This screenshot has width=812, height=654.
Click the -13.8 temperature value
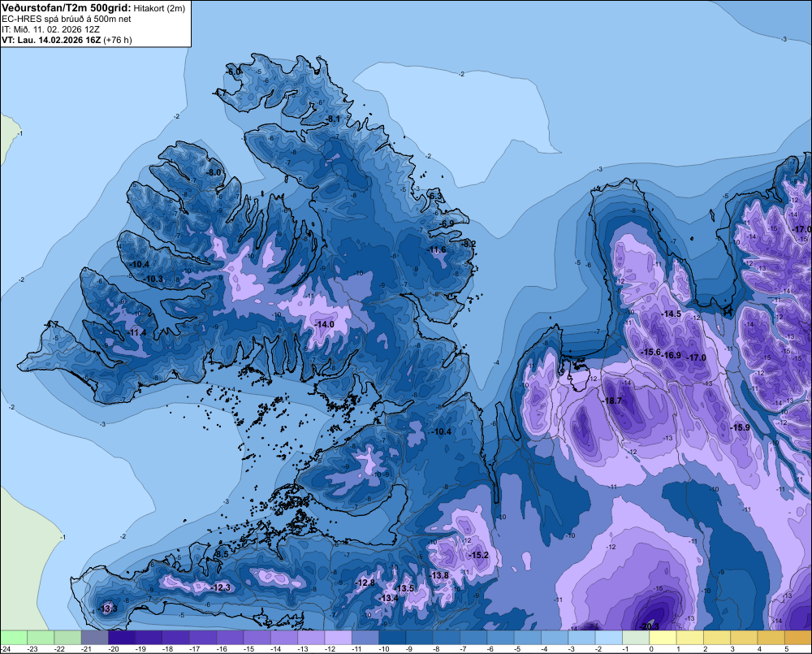[439, 575]
